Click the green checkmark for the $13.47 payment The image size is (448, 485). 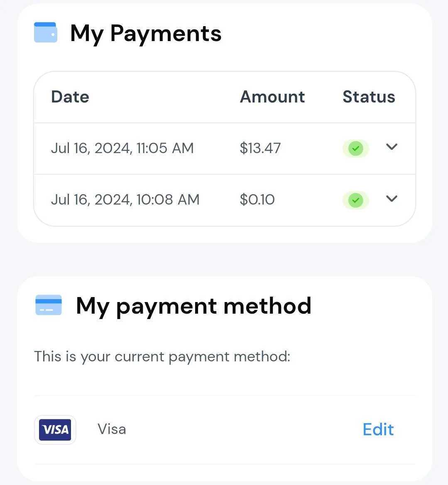355,149
